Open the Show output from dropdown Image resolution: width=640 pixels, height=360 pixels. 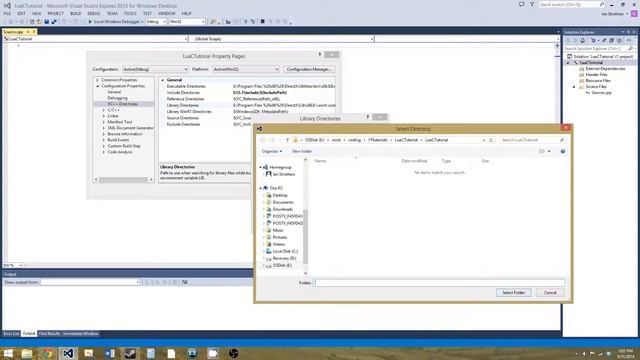(x=90, y=282)
